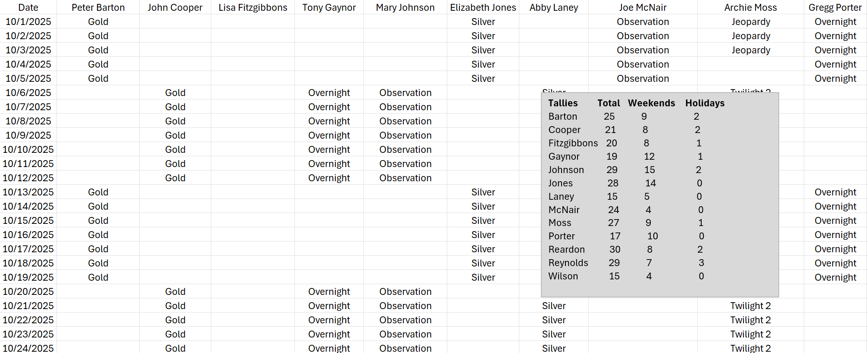Viewport: 868px width, 353px height.
Task: Click the Tallies heading in the gray box
Action: [x=563, y=103]
